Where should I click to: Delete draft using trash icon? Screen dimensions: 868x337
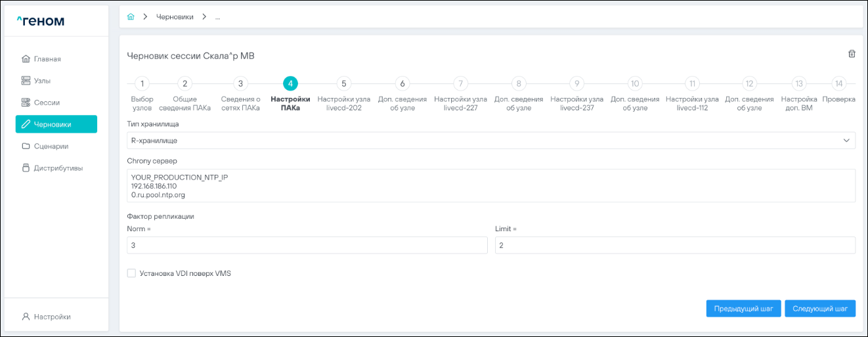(x=852, y=54)
